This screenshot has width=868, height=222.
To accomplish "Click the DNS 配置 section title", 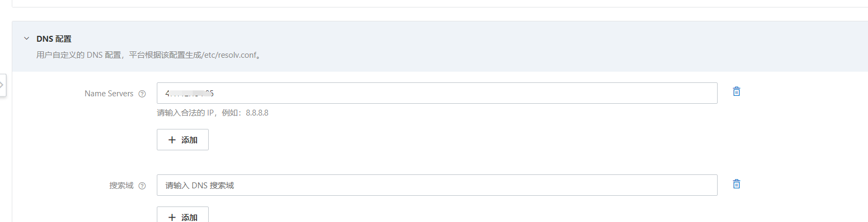I will [x=54, y=39].
